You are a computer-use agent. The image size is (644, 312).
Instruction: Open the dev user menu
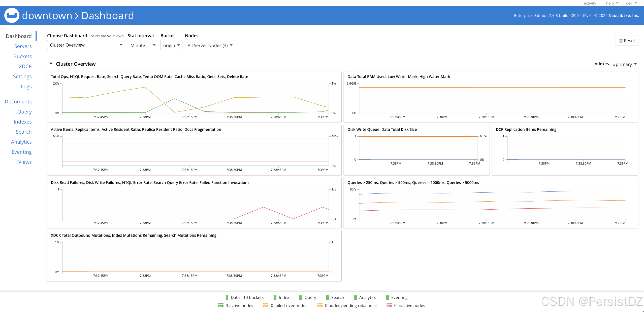(x=631, y=3)
